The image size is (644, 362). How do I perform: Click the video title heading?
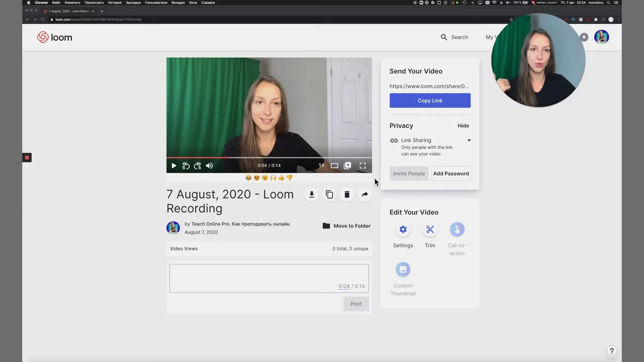pyautogui.click(x=230, y=201)
